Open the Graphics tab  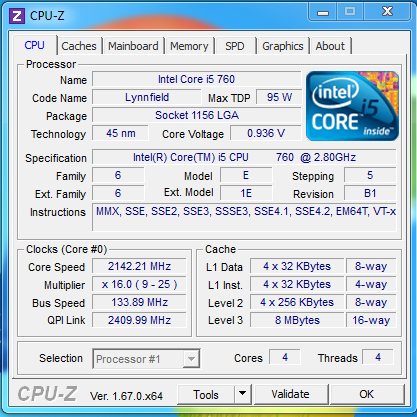click(x=283, y=46)
